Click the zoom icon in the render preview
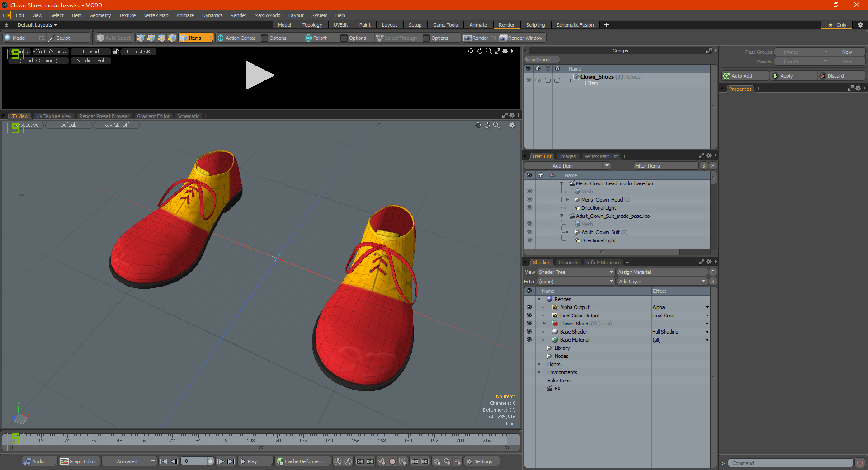Viewport: 868px width, 470px height. click(489, 51)
